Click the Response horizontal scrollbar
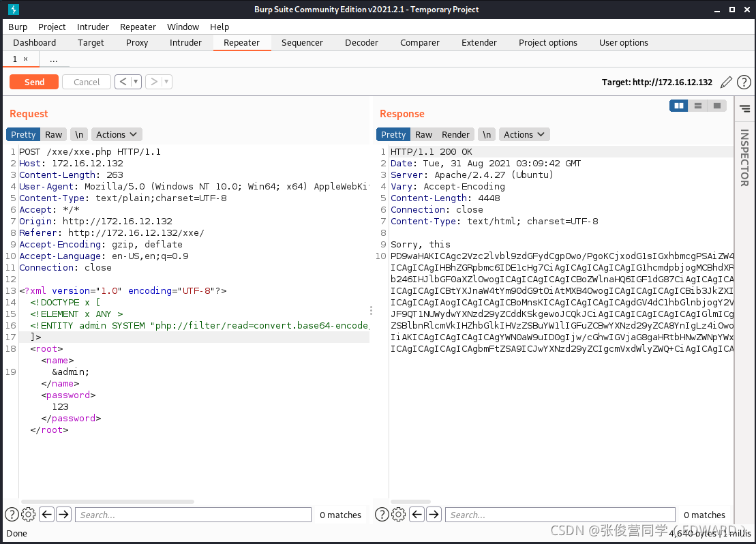 tap(410, 502)
